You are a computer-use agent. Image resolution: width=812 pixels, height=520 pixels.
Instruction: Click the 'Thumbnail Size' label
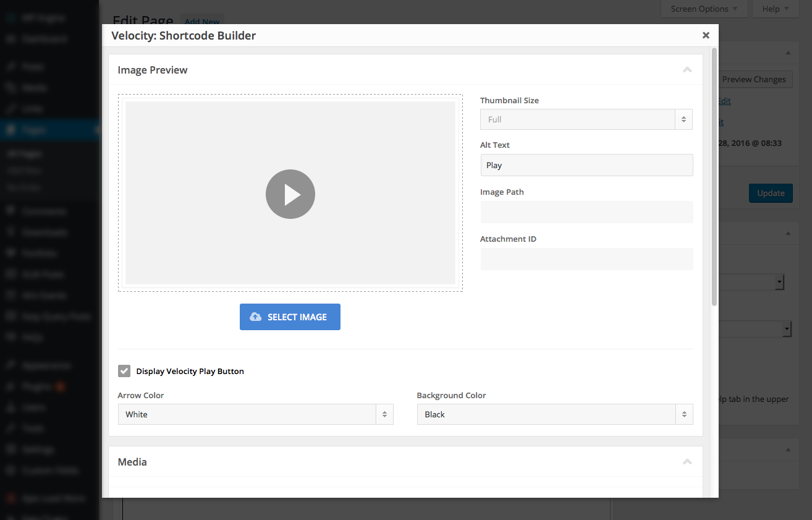[510, 100]
